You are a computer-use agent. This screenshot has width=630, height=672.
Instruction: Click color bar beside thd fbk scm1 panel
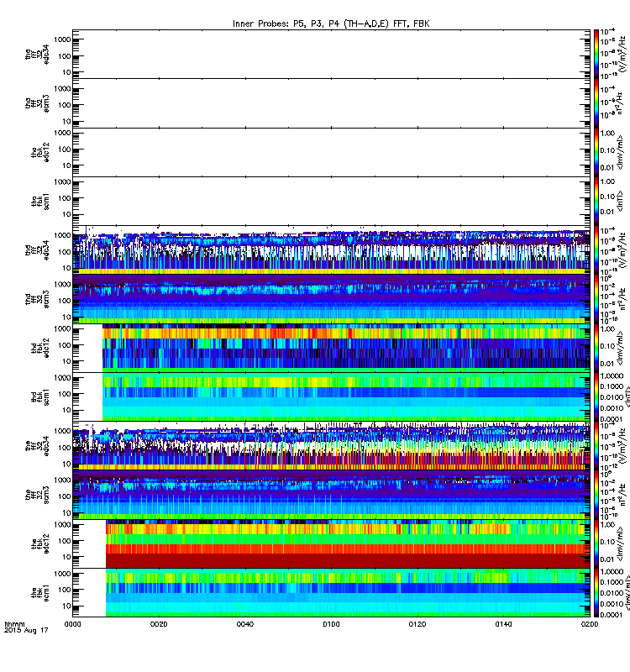(x=596, y=396)
